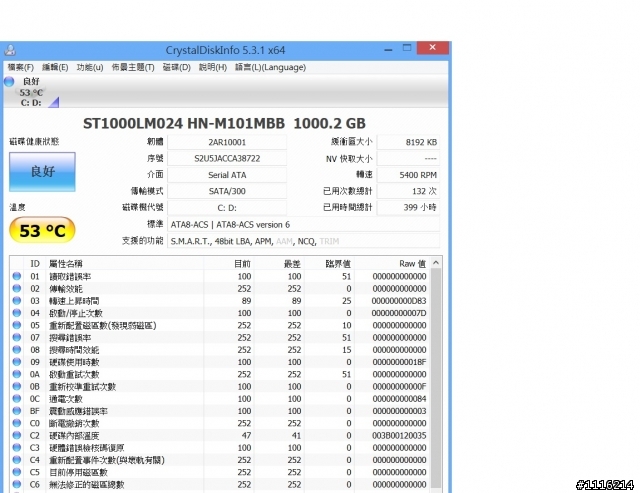Click the blue 良好 health status button
This screenshot has width=640, height=493.
click(42, 172)
